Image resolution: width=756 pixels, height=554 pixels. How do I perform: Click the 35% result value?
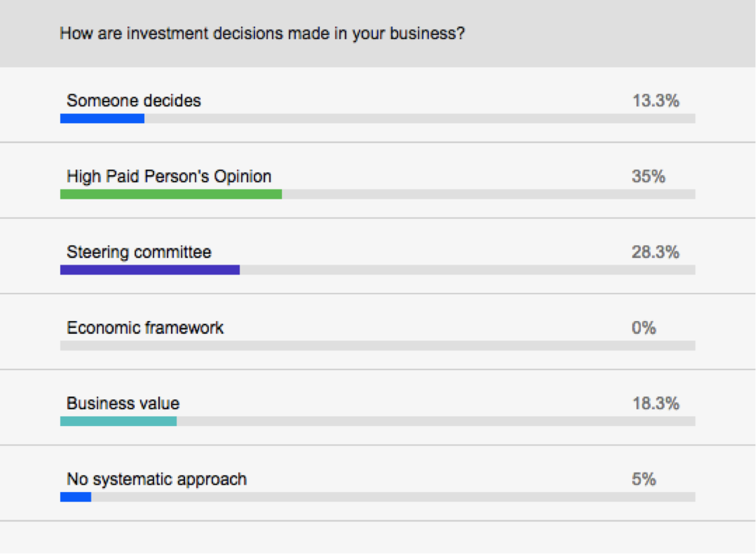tap(648, 176)
